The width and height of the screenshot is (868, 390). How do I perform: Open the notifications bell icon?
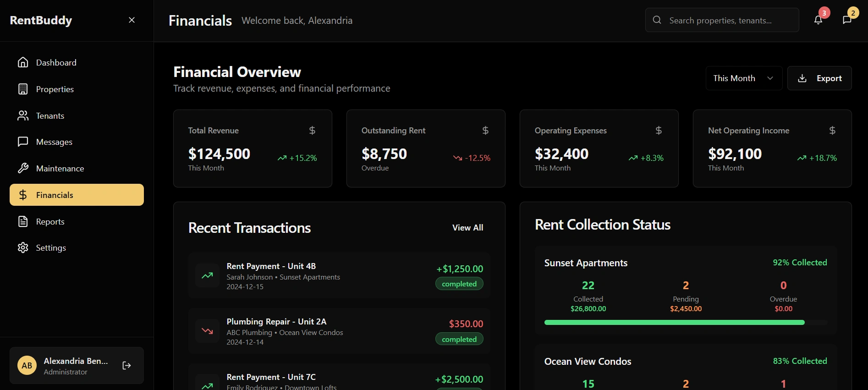818,20
